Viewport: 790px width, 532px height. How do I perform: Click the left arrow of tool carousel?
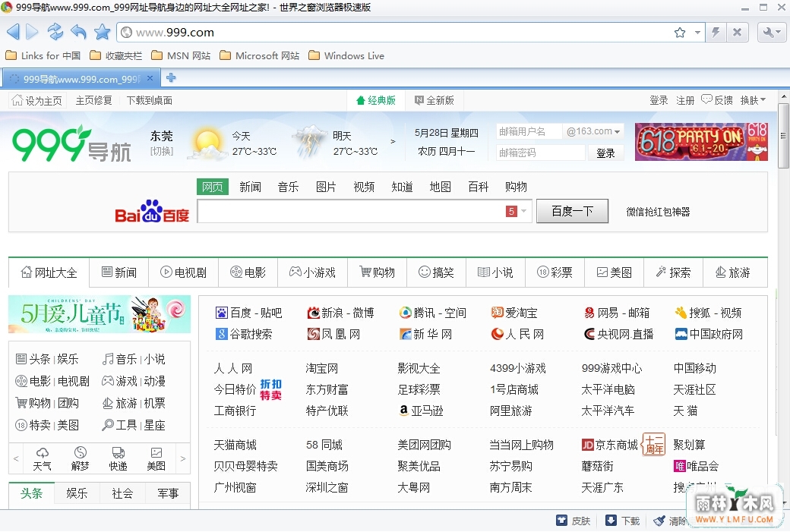(x=16, y=458)
